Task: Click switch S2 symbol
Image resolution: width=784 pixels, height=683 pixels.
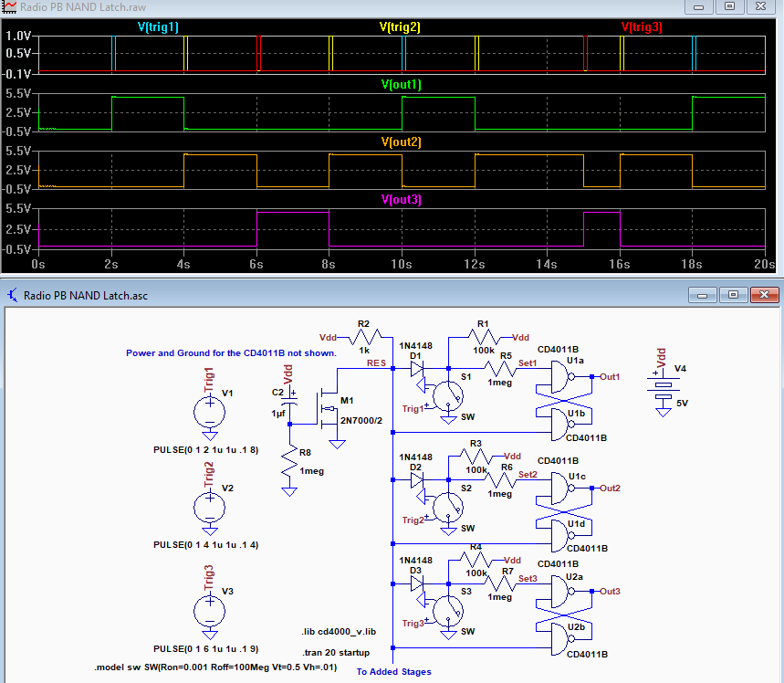Action: pos(448,508)
